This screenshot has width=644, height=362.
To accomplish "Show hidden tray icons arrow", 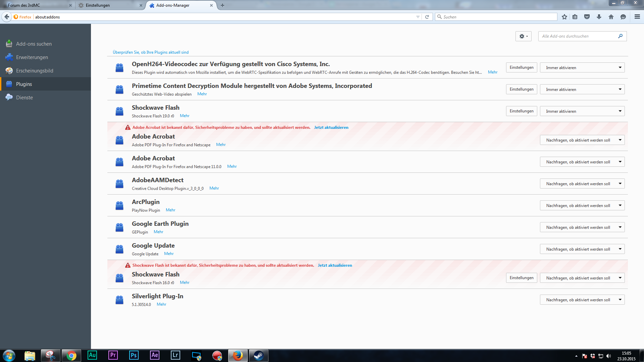I will [x=576, y=356].
